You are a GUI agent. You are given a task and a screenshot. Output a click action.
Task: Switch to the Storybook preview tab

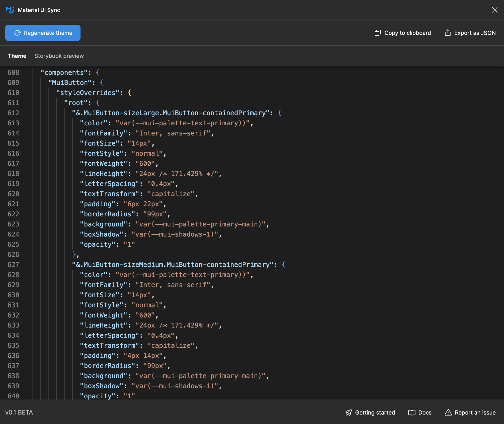[x=59, y=56]
